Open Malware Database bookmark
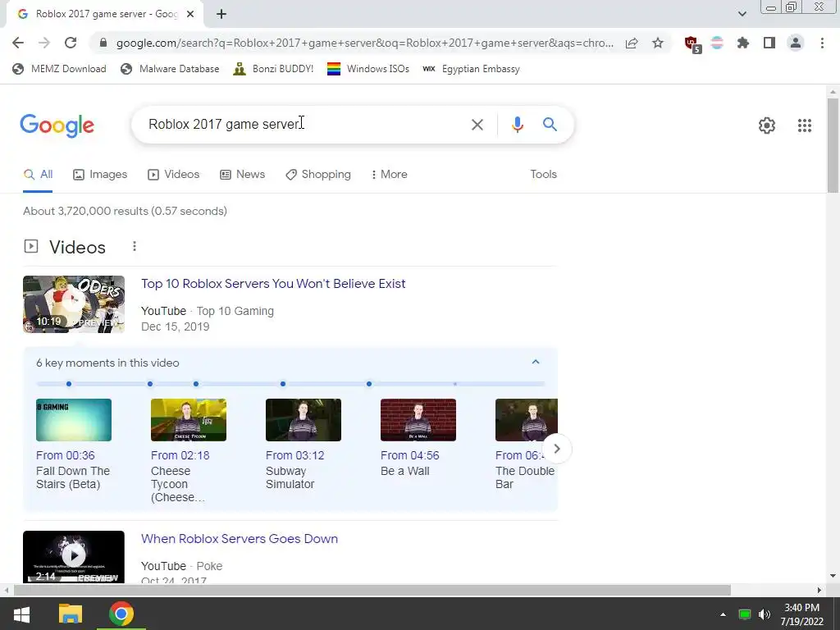Screen dimensions: 840x630 171,69
